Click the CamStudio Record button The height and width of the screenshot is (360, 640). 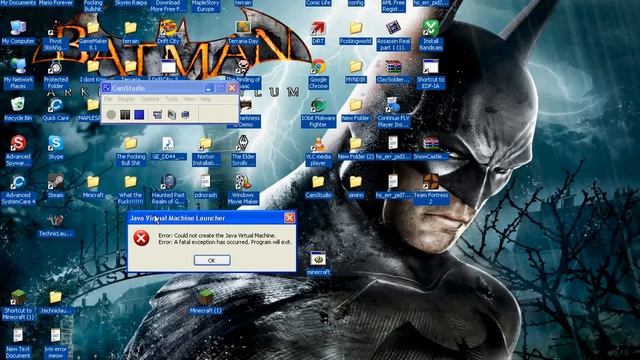(111, 115)
